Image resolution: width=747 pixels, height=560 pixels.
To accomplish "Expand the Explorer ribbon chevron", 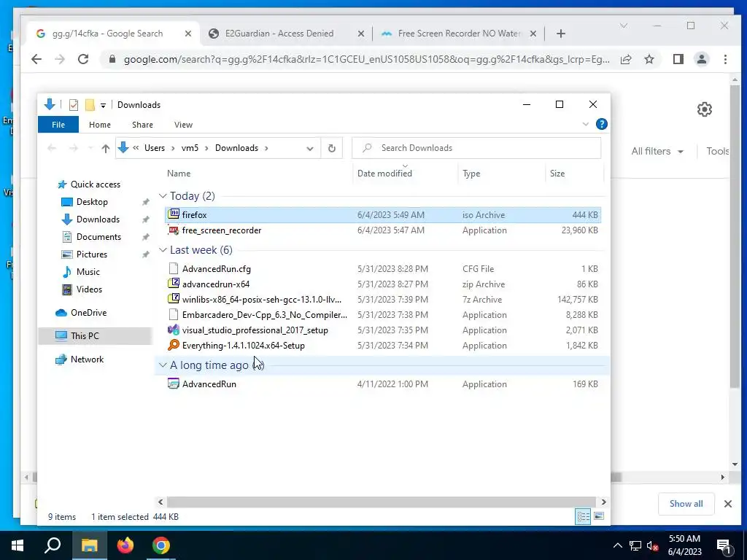I will click(586, 124).
